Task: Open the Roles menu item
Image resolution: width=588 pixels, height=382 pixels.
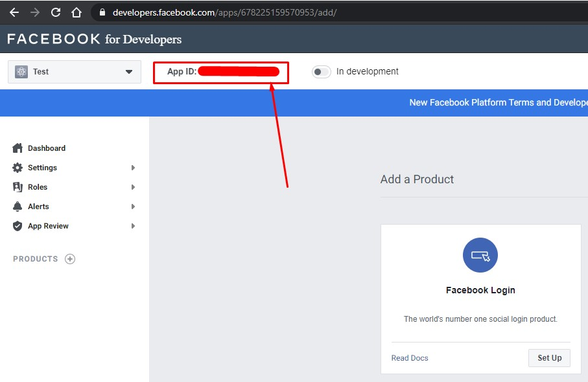Action: click(x=38, y=187)
